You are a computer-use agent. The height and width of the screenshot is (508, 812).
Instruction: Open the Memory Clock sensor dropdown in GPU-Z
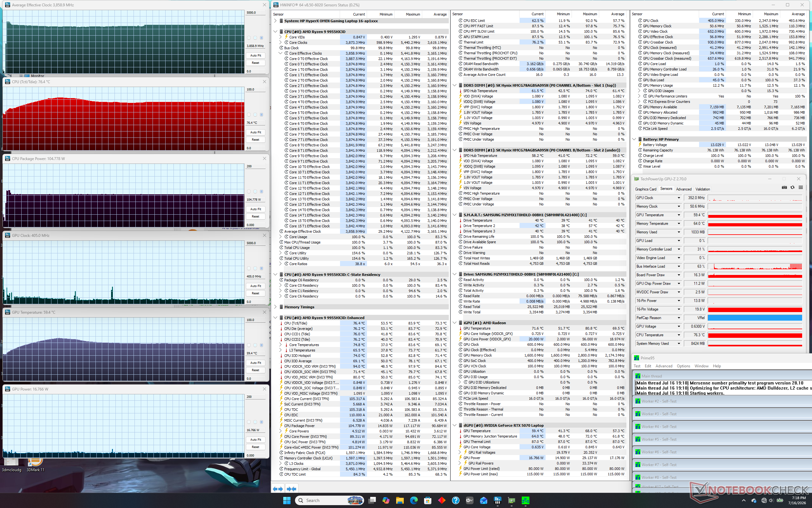point(678,206)
